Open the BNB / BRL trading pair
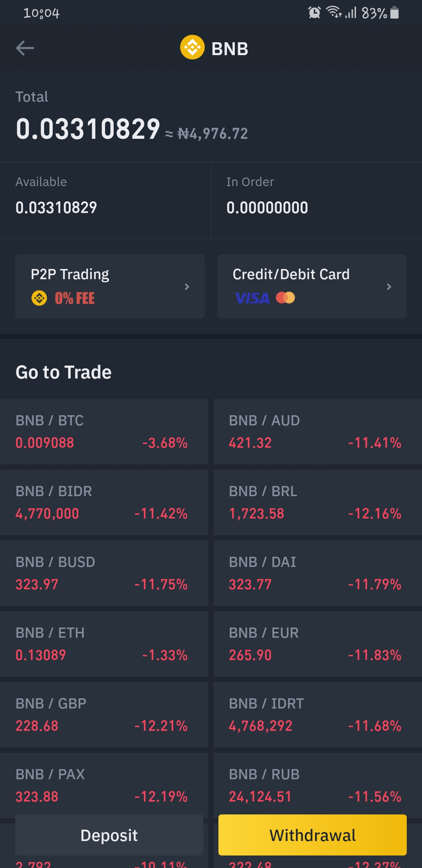This screenshot has width=422, height=868. click(x=317, y=502)
